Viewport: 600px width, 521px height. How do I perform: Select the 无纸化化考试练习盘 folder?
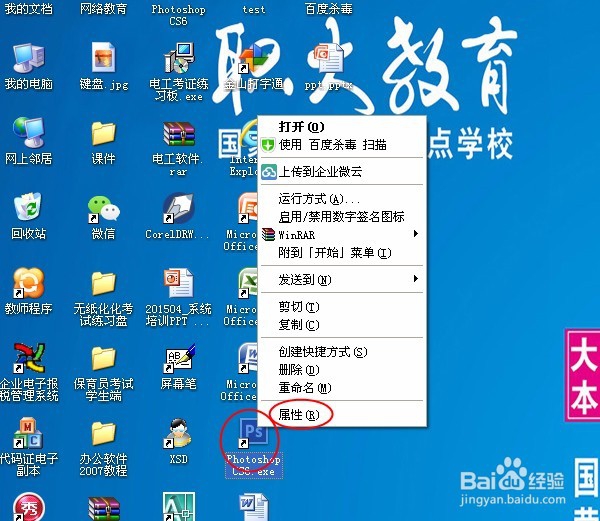[x=104, y=283]
